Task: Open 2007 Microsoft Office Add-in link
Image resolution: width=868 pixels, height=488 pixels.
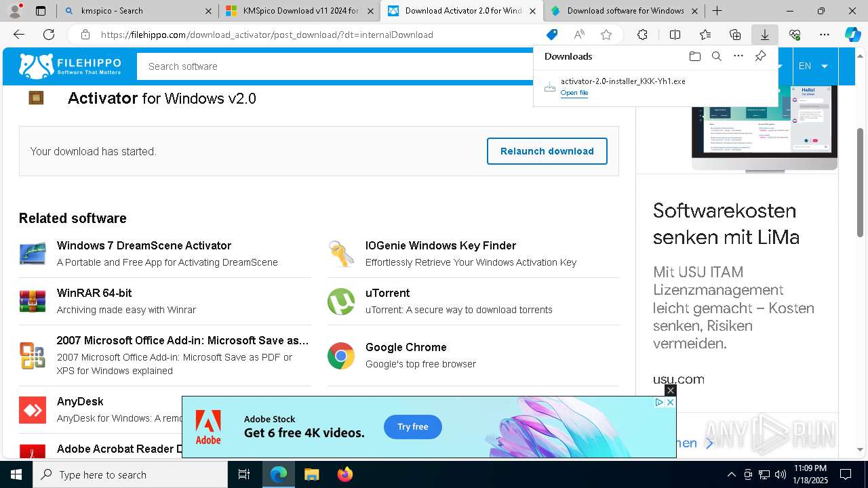Action: (183, 340)
